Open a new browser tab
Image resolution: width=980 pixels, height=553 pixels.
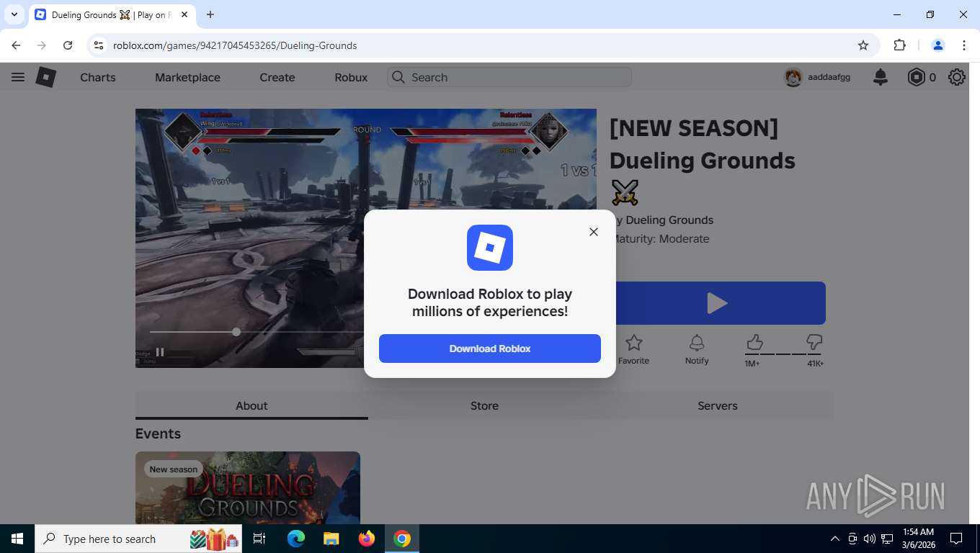tap(210, 14)
